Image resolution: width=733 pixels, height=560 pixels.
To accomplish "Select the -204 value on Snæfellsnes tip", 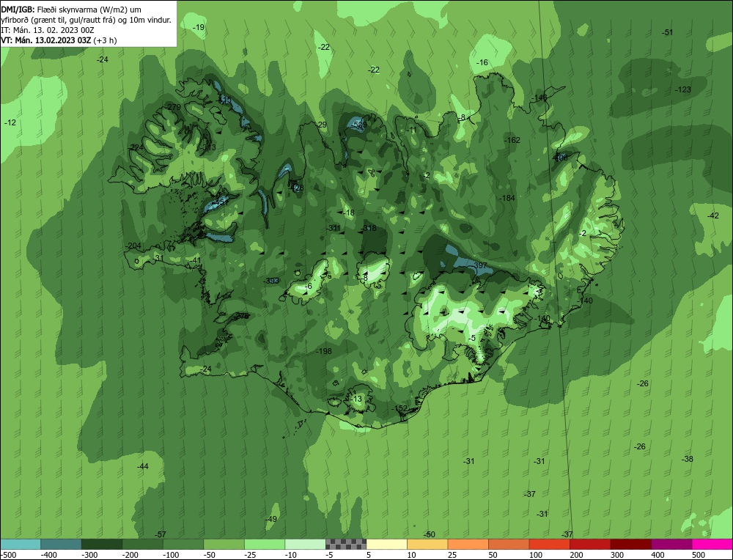I will pos(133,246).
